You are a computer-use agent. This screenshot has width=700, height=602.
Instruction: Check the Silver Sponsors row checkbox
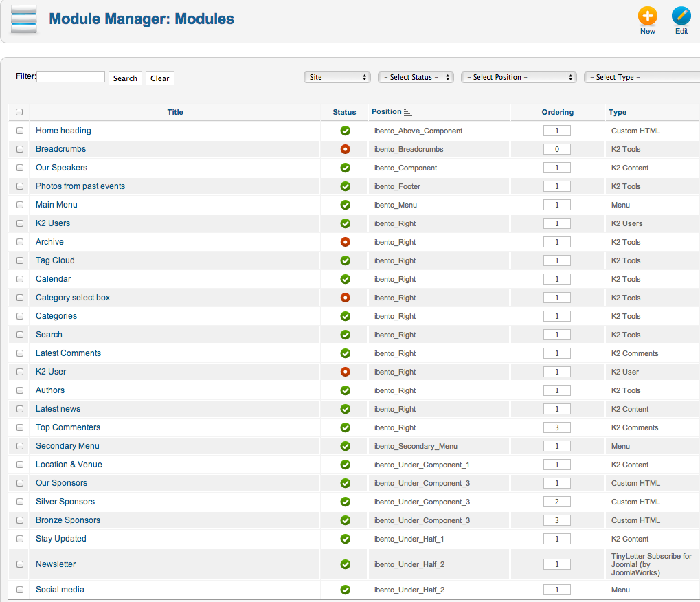20,502
